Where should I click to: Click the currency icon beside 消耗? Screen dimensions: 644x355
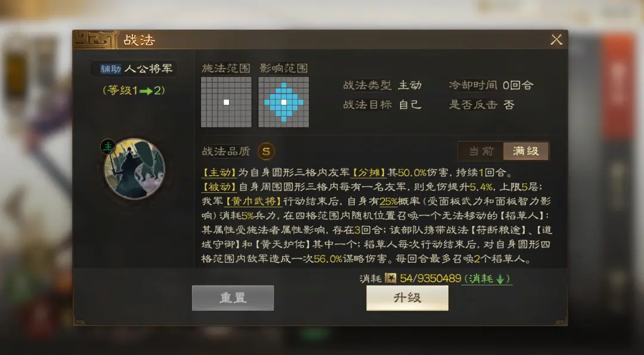390,279
